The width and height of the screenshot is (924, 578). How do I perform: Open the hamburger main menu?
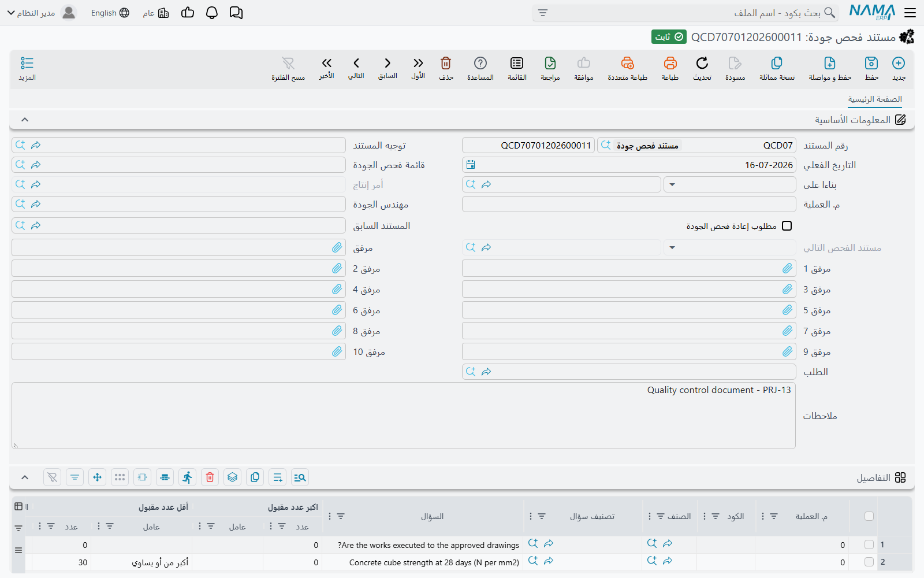click(910, 13)
